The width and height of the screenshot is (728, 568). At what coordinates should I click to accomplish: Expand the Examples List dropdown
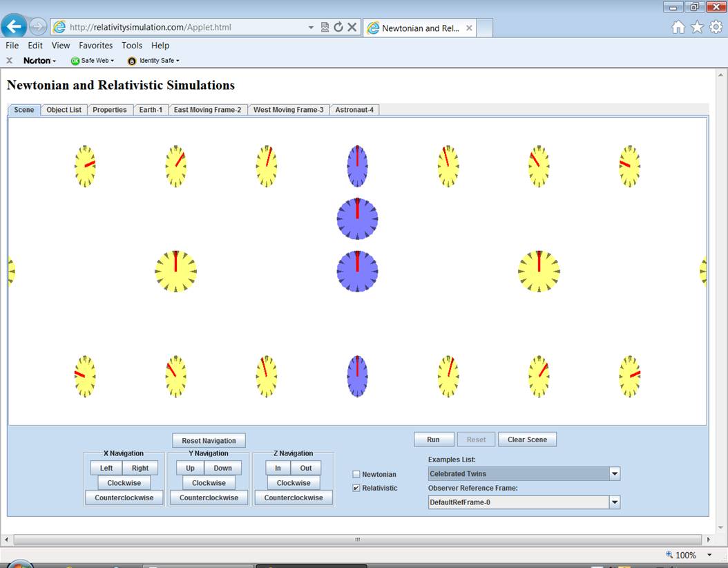click(614, 474)
